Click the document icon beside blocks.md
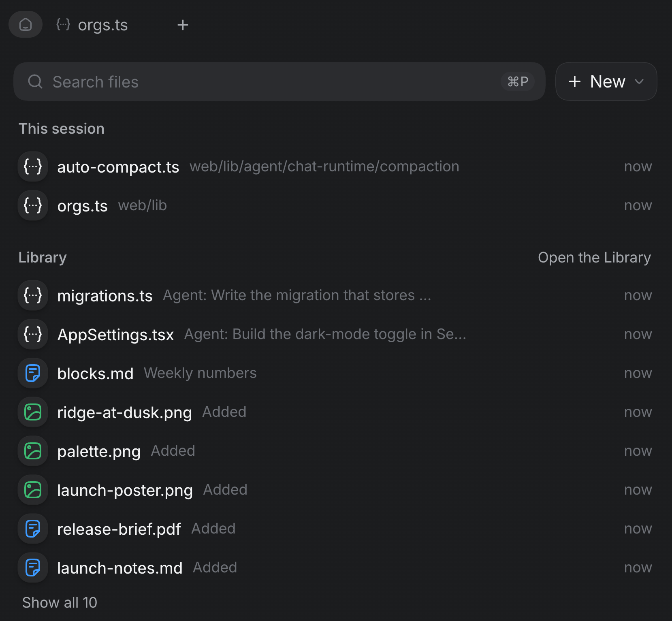This screenshot has height=621, width=672. point(33,373)
